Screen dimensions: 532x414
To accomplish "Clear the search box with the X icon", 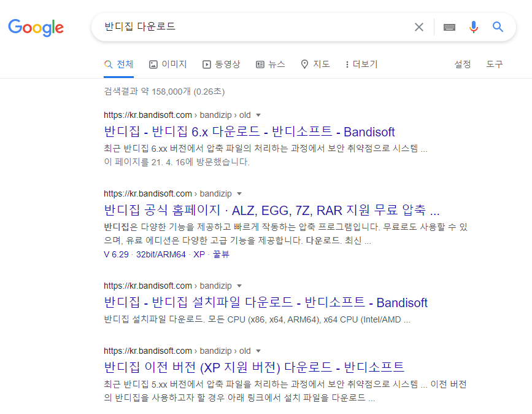I will coord(419,27).
